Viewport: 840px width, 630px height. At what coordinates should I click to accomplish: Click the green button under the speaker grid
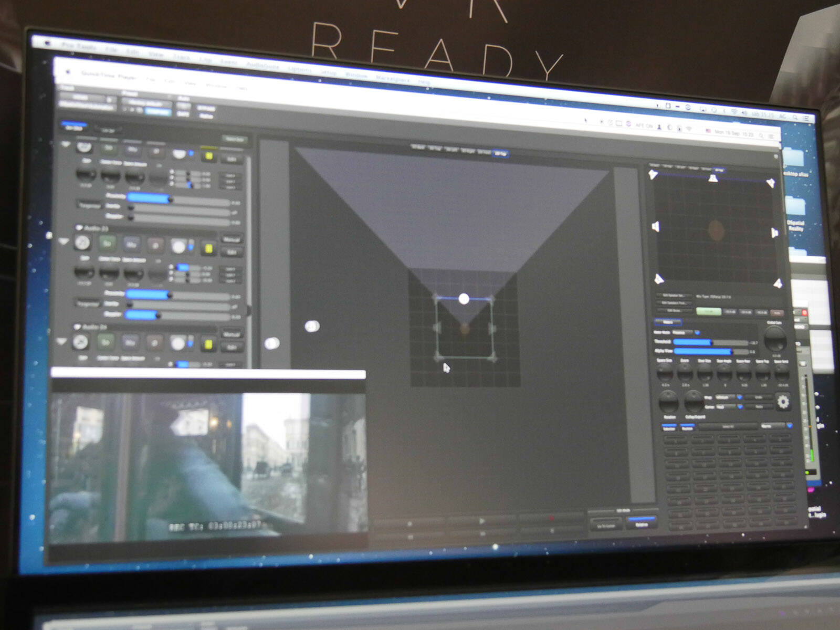(708, 311)
